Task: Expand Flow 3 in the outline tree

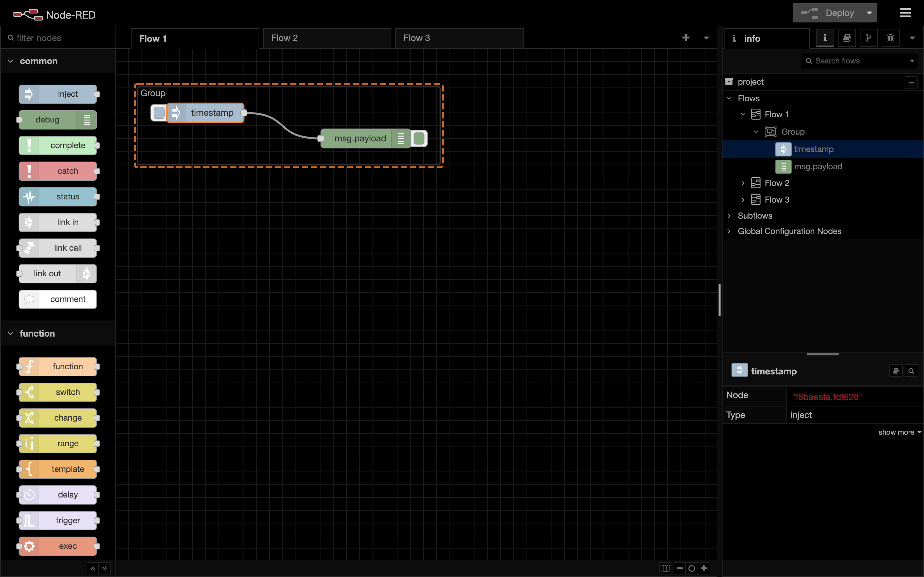Action: [x=743, y=200]
